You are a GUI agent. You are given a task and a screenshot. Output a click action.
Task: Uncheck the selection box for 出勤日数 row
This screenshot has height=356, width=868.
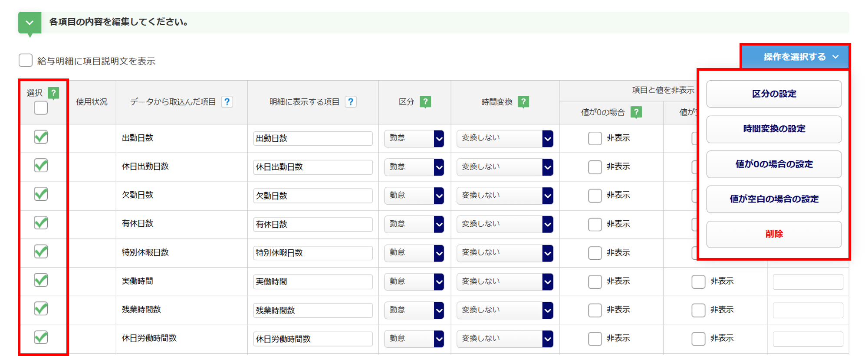point(41,137)
